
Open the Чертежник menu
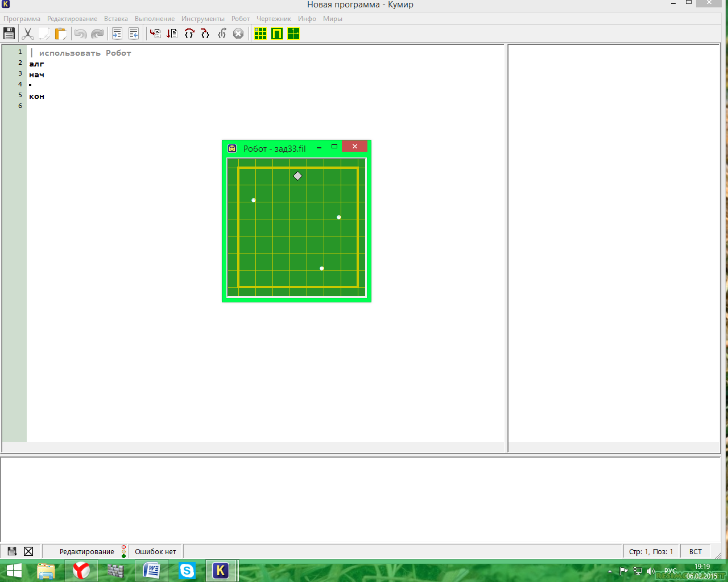pos(274,19)
